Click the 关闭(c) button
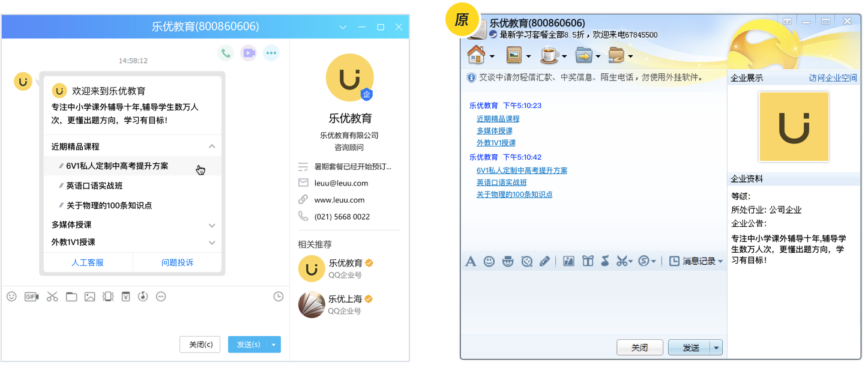 (200, 345)
